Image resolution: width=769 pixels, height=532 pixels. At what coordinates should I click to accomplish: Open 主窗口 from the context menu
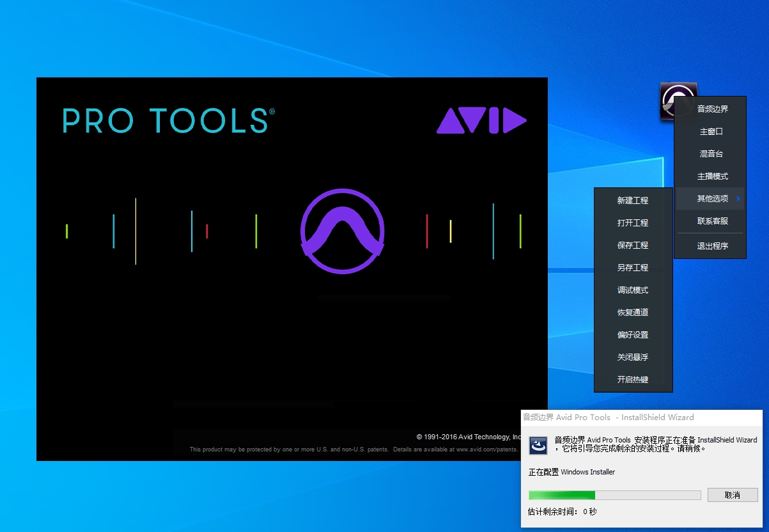[711, 131]
